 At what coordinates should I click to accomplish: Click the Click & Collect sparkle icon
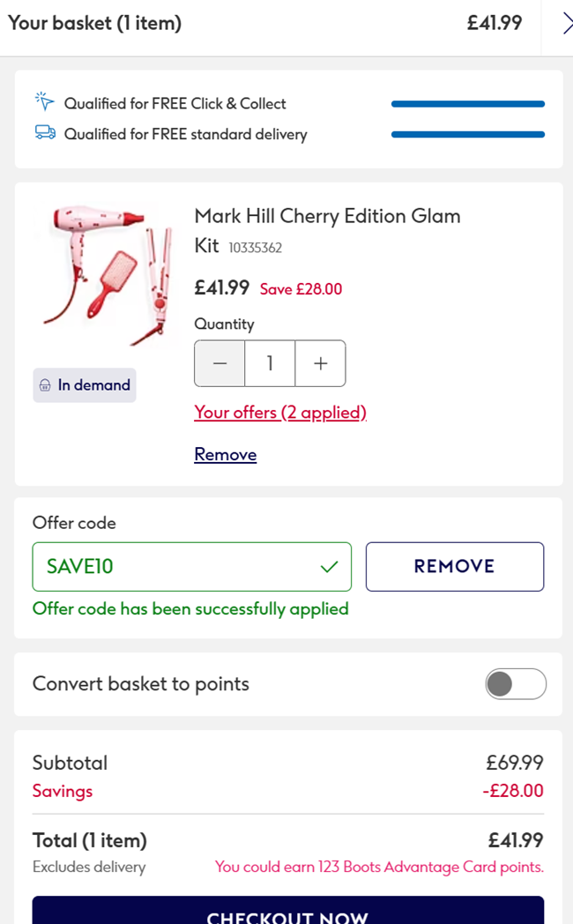[43, 102]
